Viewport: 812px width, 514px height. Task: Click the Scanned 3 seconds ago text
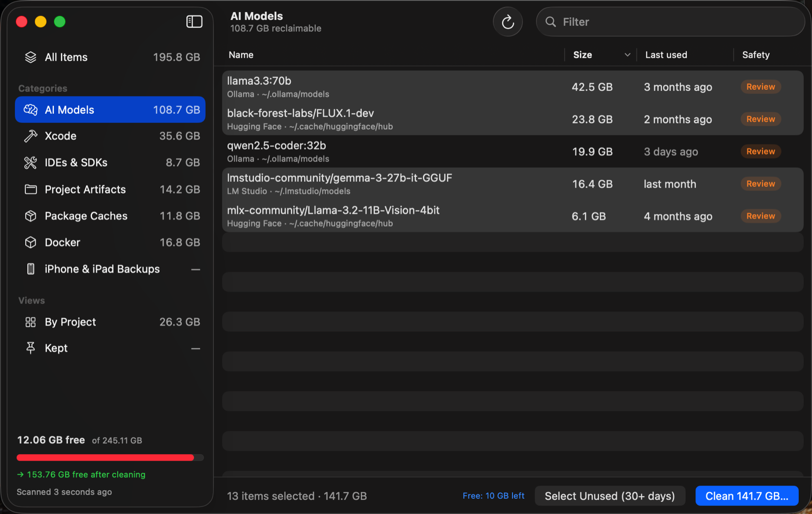(64, 492)
